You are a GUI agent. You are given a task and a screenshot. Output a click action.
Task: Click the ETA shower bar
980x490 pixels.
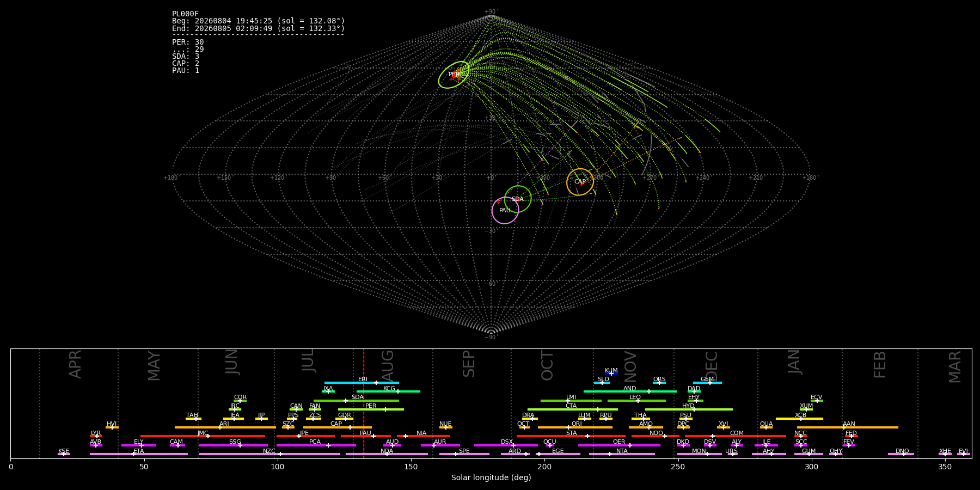point(139,454)
